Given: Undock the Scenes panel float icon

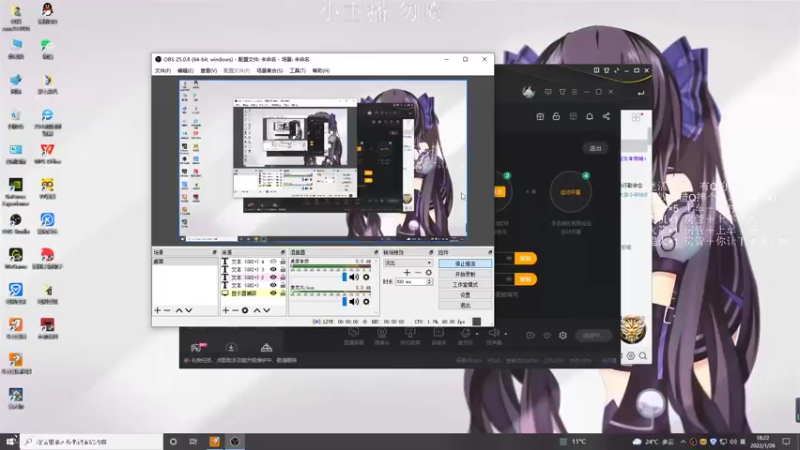Looking at the screenshot, I should pyautogui.click(x=214, y=253).
